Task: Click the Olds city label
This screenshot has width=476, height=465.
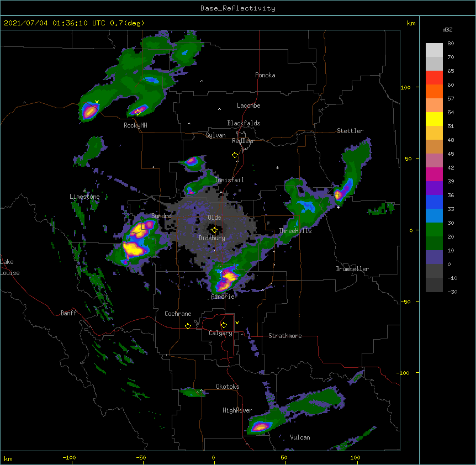Action: pyautogui.click(x=214, y=218)
